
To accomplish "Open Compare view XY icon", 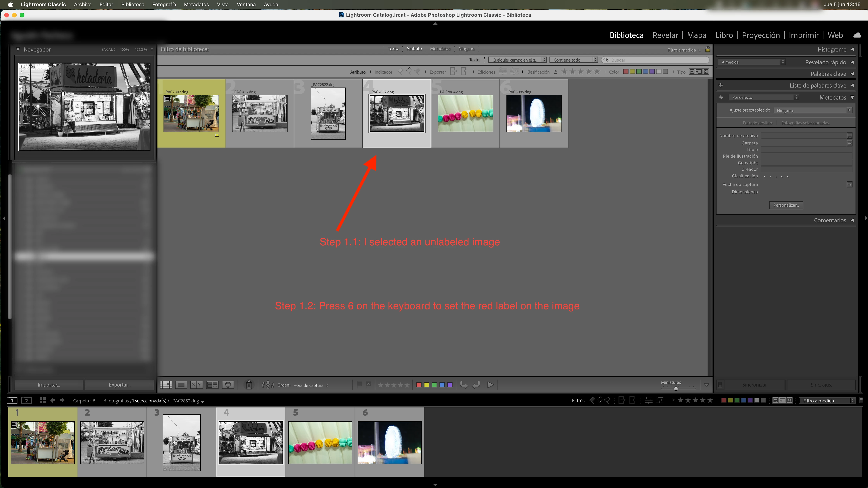I will 196,385.
